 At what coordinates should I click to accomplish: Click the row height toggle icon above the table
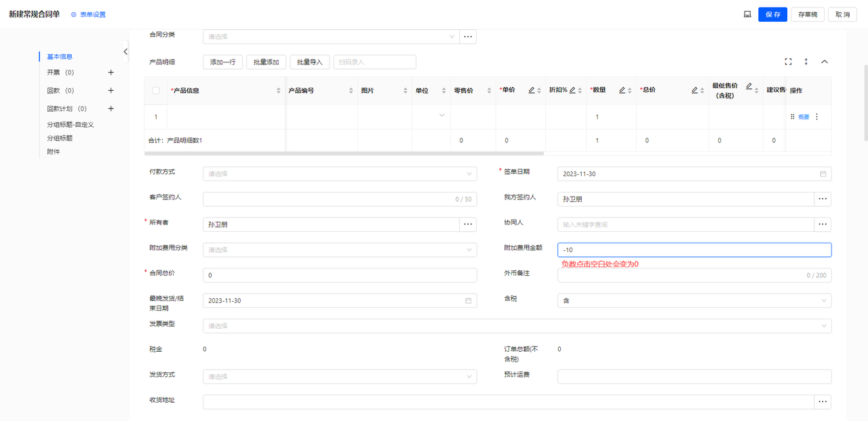click(806, 62)
